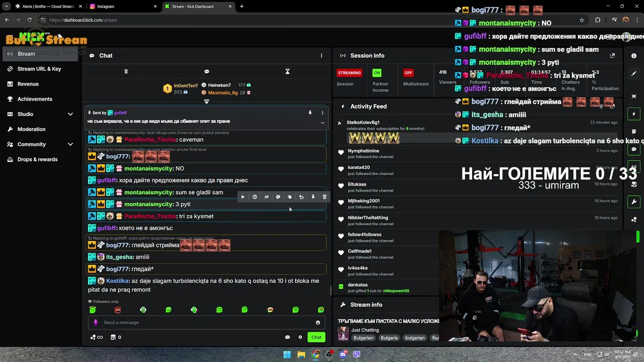Click the first green emote in the quick emote row
This screenshot has height=362, width=644.
93,310
